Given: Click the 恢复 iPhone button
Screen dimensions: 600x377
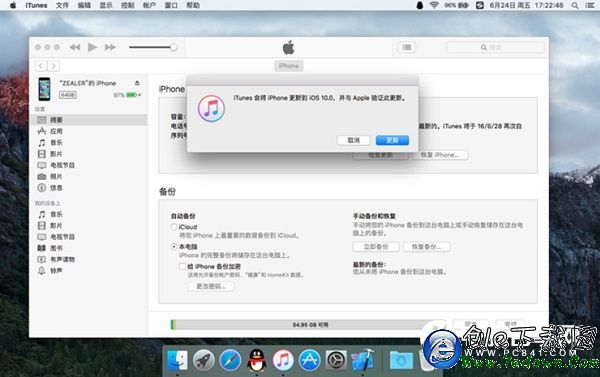Looking at the screenshot, I should click(x=440, y=155).
